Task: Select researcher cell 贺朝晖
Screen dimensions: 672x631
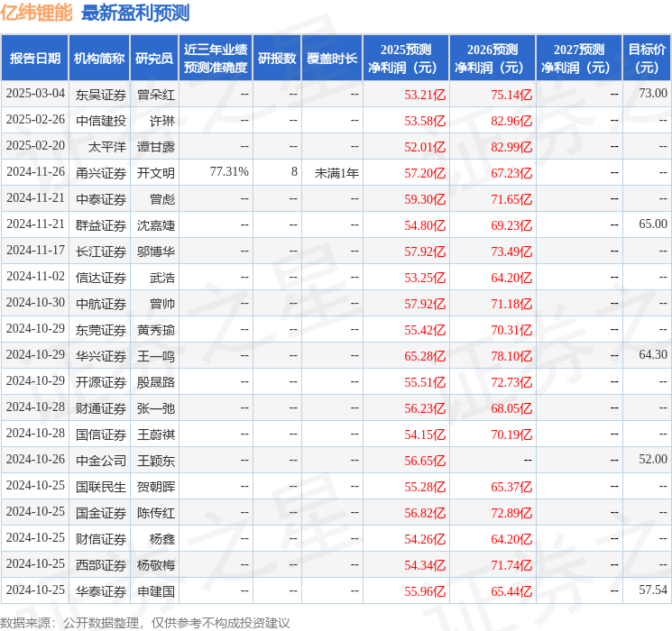Action: (x=156, y=487)
